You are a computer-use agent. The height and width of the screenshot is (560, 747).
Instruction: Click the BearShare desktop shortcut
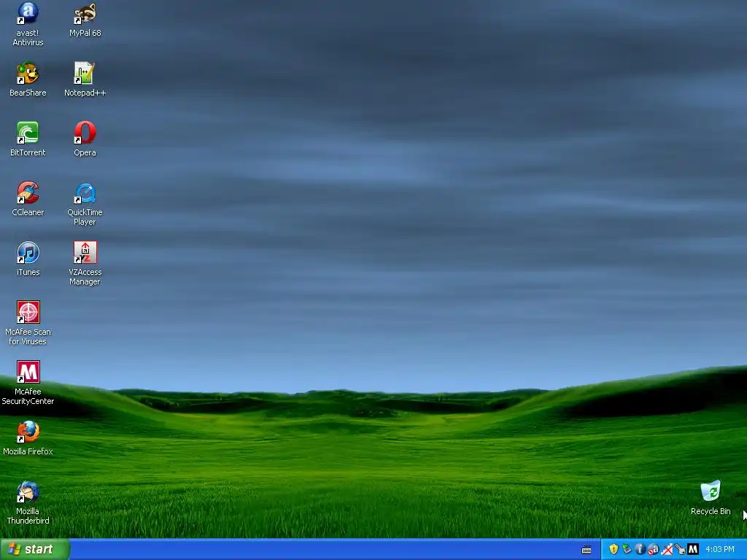[28, 79]
